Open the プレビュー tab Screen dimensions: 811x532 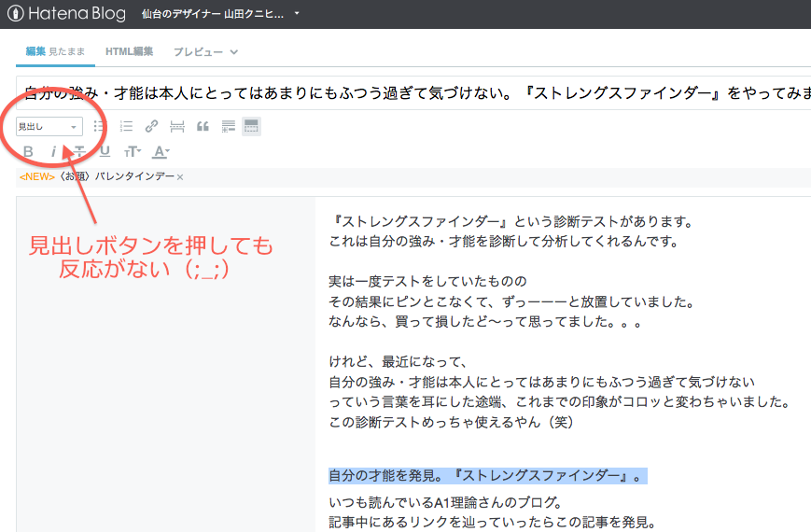click(198, 51)
